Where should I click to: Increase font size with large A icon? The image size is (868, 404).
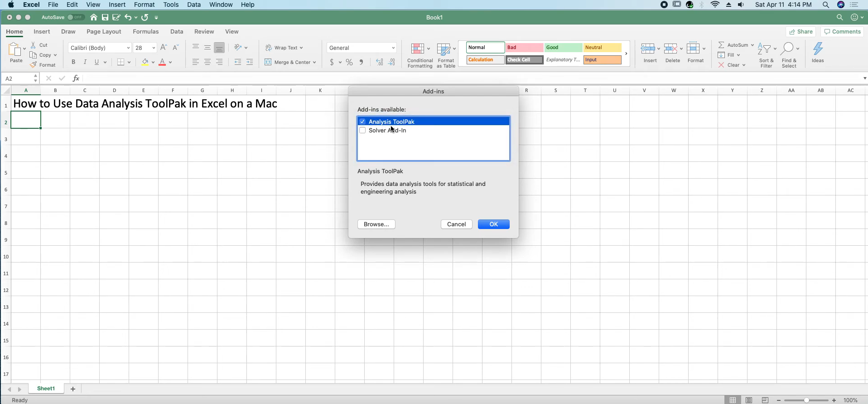(164, 48)
